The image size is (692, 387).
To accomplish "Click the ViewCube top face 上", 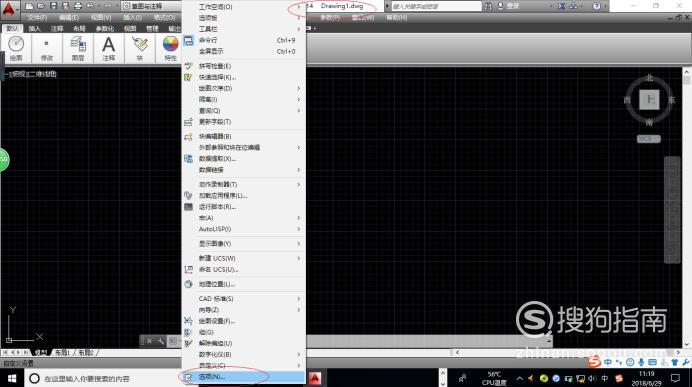I will 649,99.
